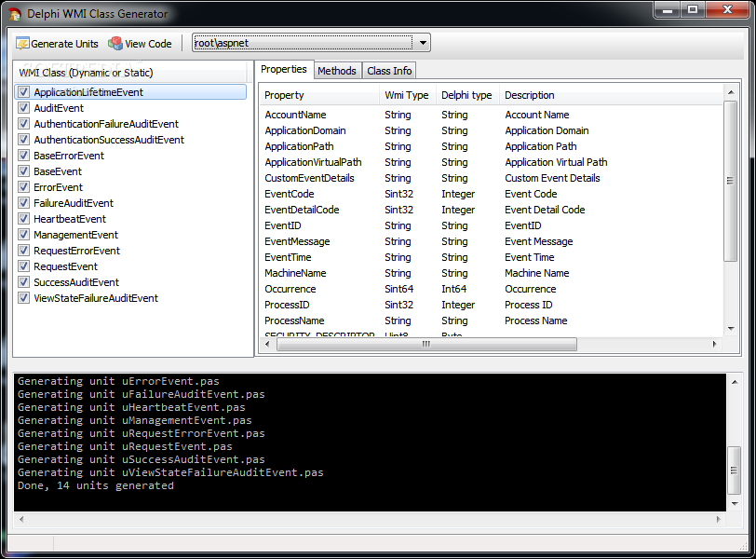
Task: Select the ViewStateFailureAuditEvent class name
Action: coord(96,298)
